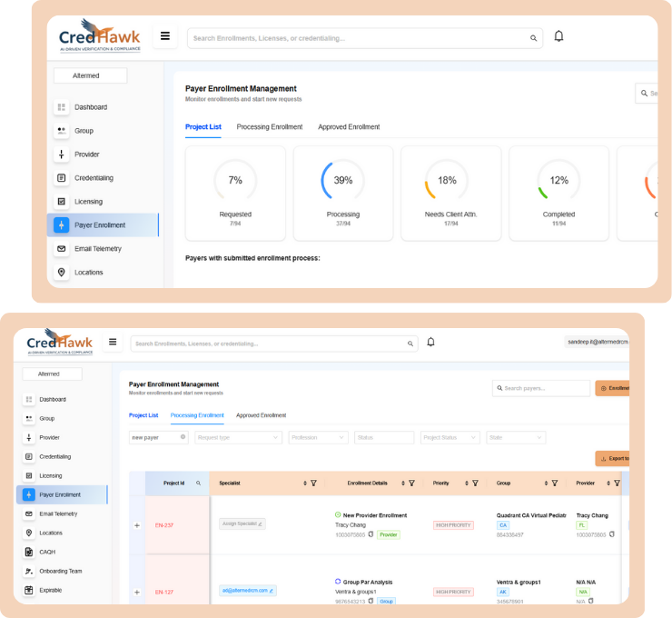Click the filter icon in Specialist column
Screen dimensions: 672x618
313,483
